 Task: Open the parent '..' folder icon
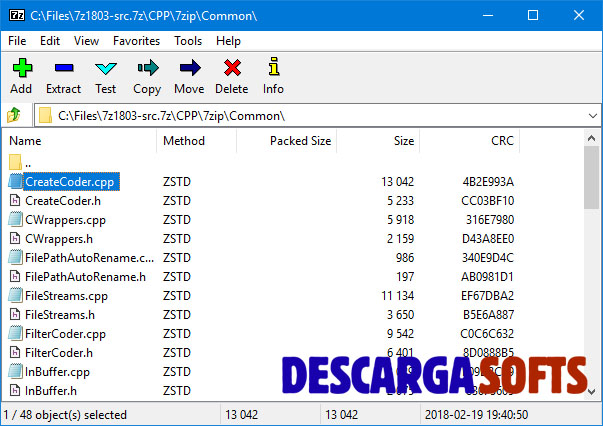[15, 162]
